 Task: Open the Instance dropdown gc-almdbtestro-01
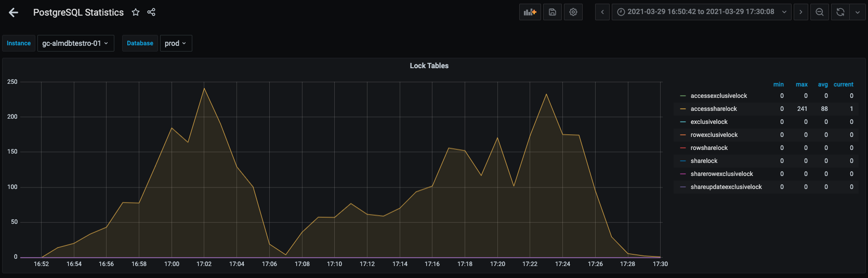[x=75, y=43]
